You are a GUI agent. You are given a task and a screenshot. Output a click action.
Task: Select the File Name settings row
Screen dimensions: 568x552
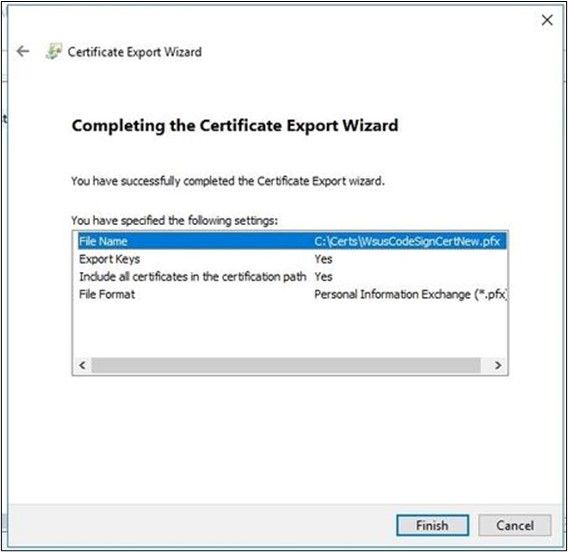pos(292,241)
